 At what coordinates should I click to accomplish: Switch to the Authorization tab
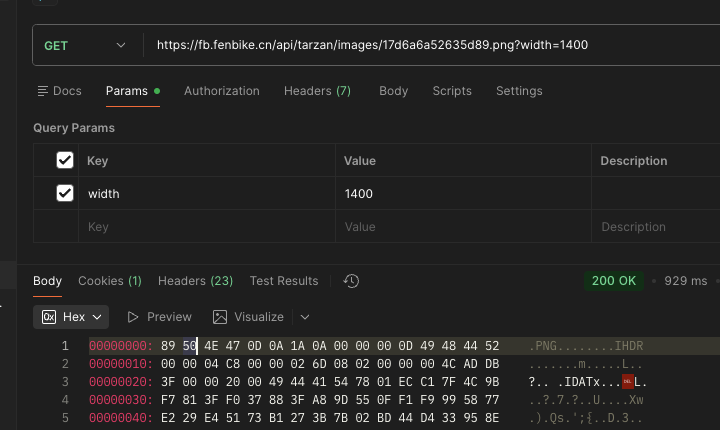pos(221,91)
